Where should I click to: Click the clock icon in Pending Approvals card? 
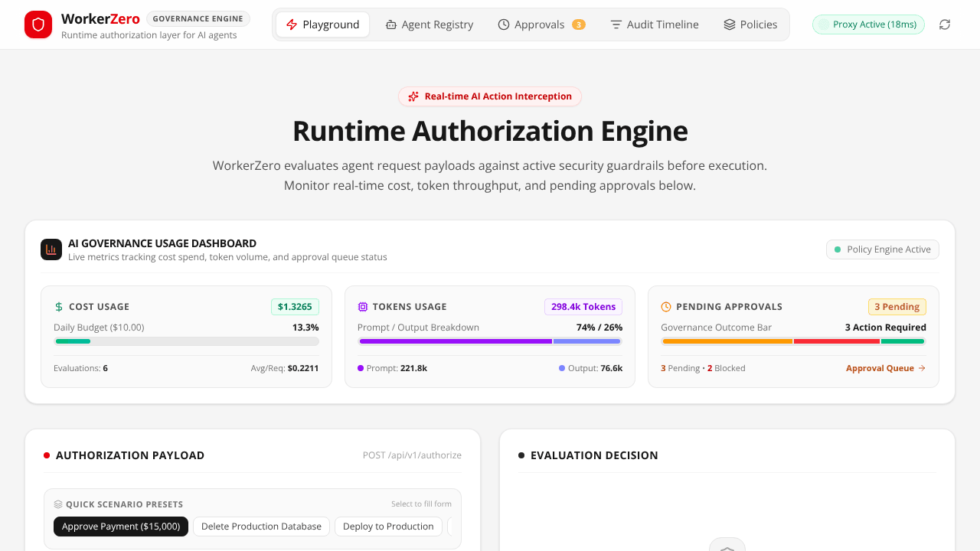coord(666,307)
